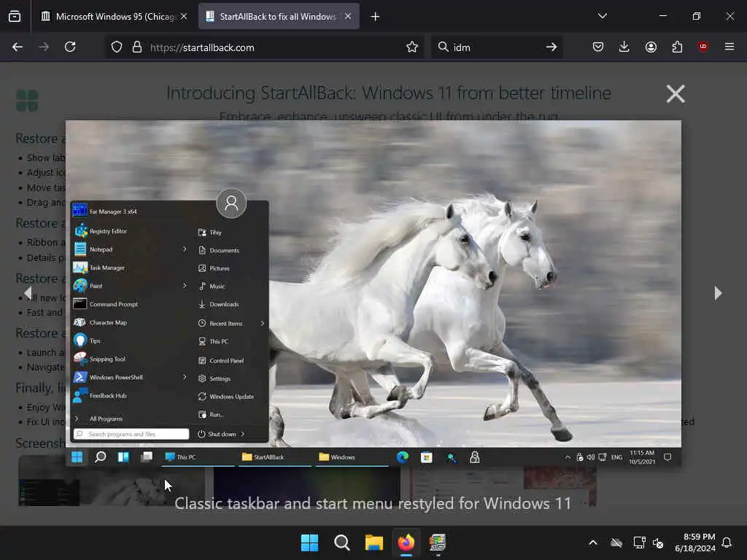Click the StartAllBack green logo
Image resolution: width=747 pixels, height=560 pixels.
27,101
